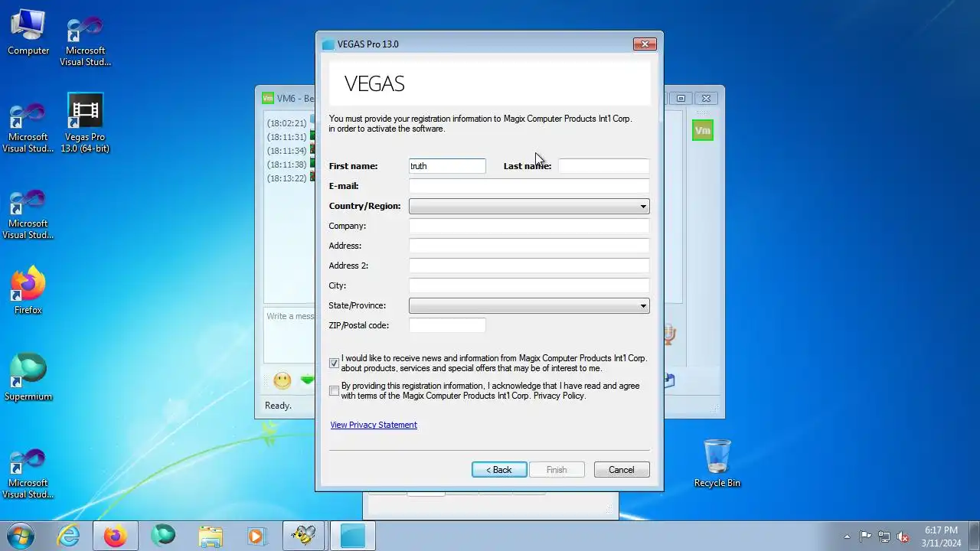Click the Cancel button
980x551 pixels.
(622, 470)
